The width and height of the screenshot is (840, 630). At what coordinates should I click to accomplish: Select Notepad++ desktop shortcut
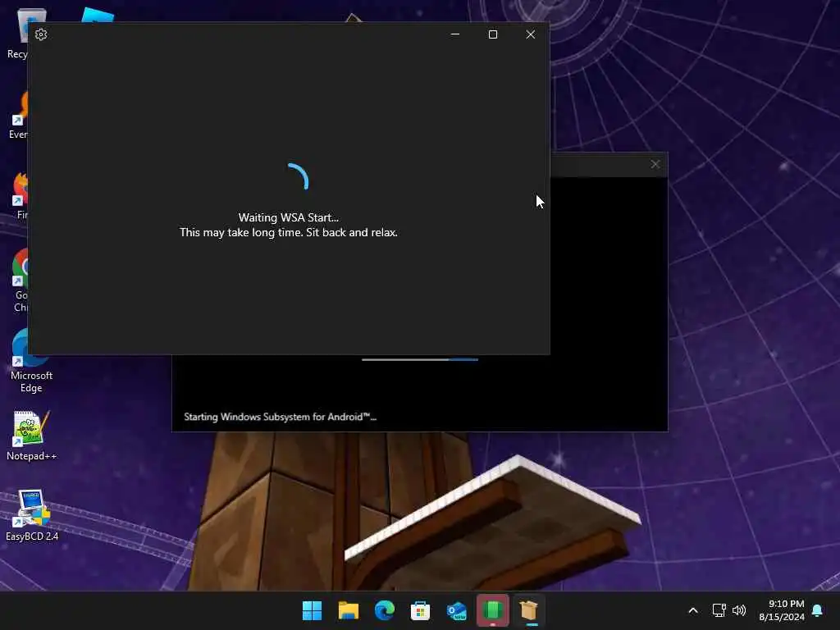[31, 436]
